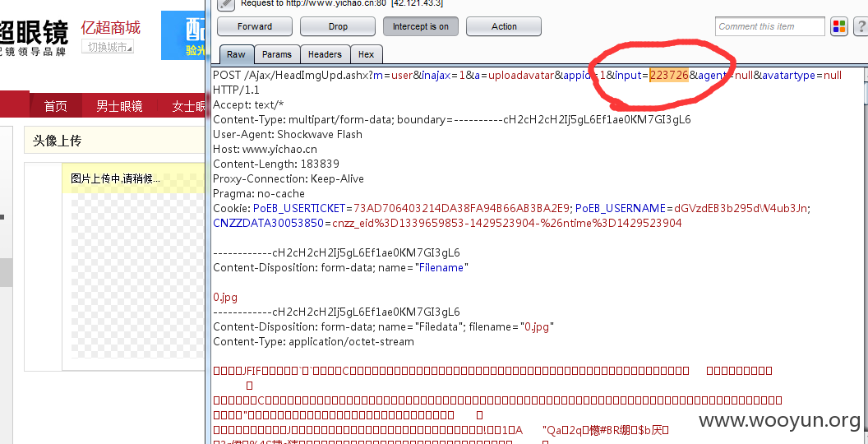Switch to the Params tab
Viewport: 868px width, 444px height.
pos(277,54)
